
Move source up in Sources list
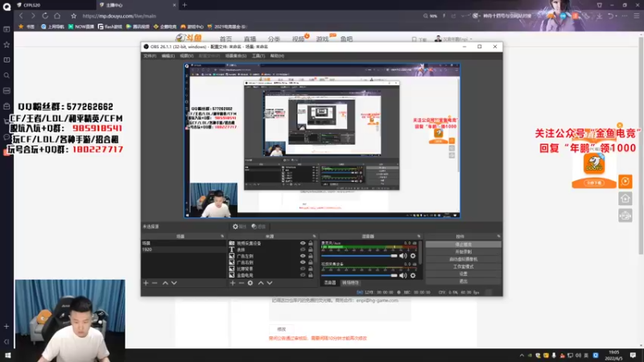click(261, 283)
